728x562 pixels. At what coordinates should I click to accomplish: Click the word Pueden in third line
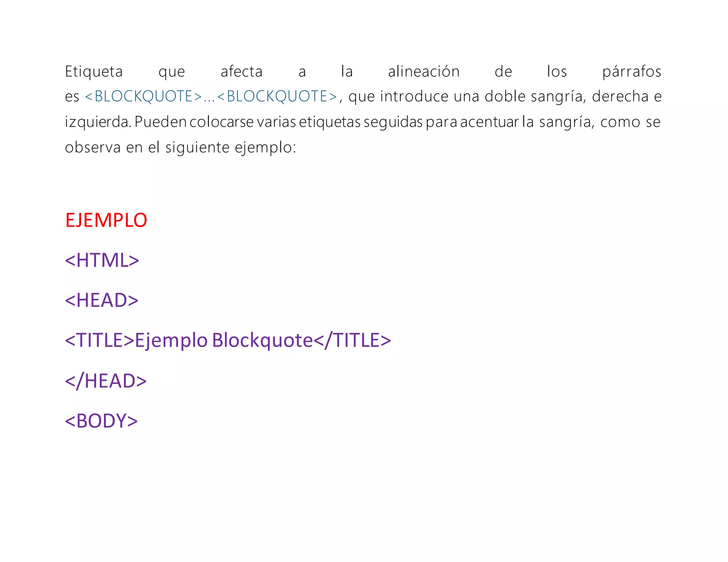[x=161, y=122]
